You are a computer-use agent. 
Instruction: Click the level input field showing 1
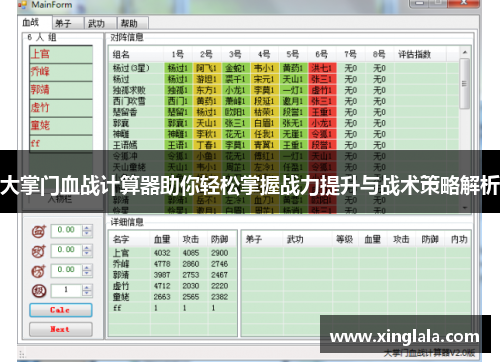[66, 290]
